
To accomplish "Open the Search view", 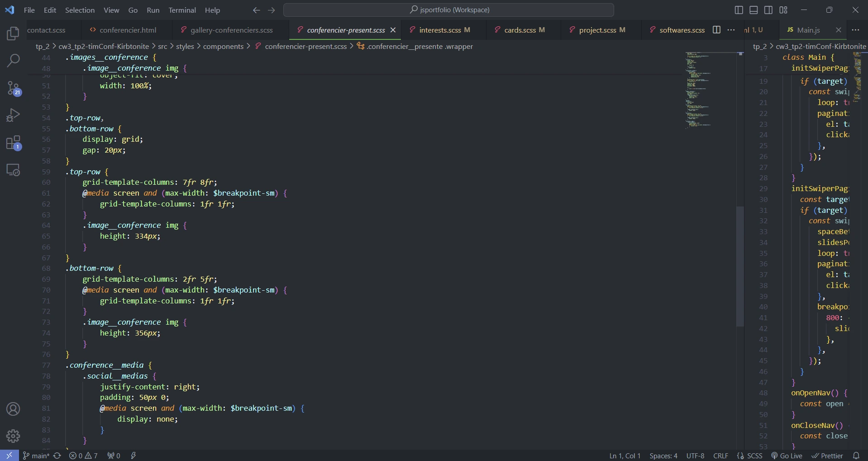I will coord(13,61).
